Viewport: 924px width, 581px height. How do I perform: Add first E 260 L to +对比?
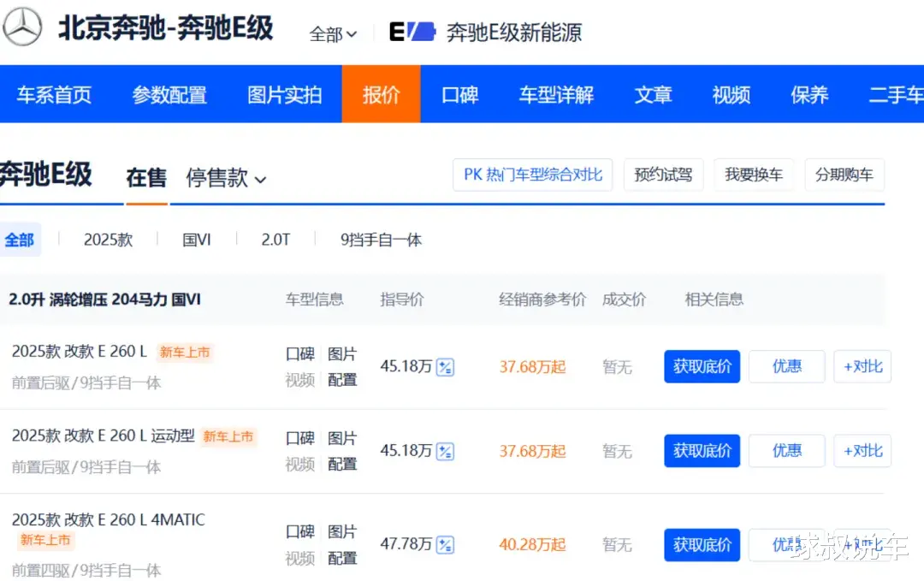[862, 366]
